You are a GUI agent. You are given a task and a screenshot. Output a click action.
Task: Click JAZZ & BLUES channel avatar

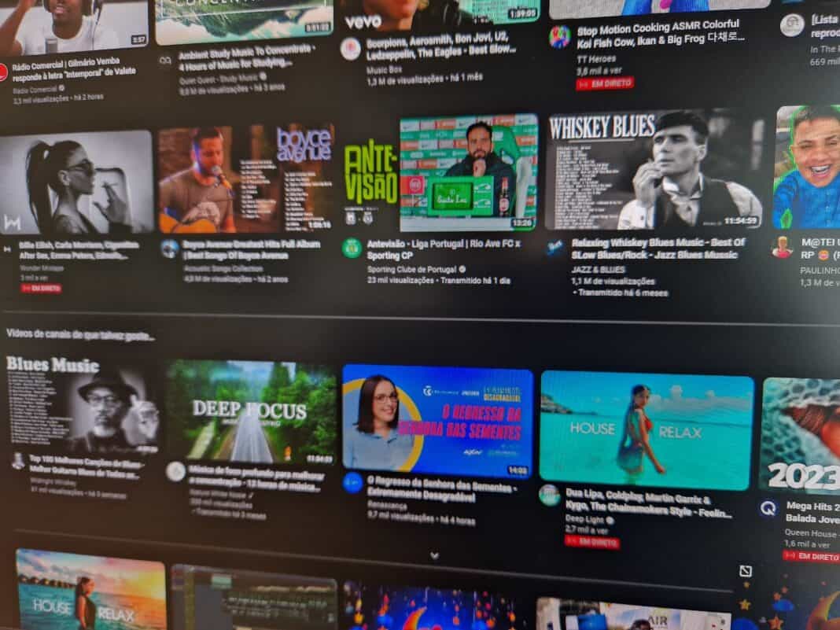(555, 248)
